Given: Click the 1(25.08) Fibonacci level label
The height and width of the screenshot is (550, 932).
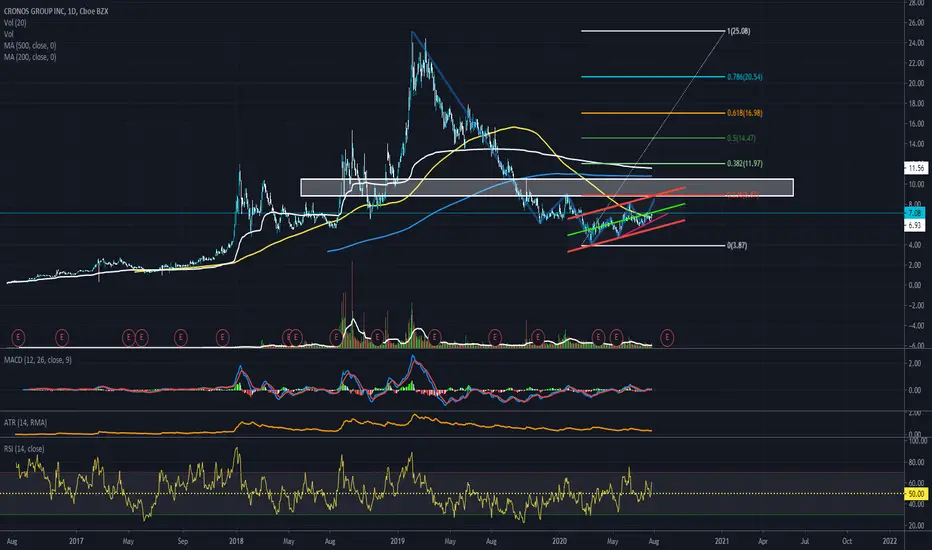Looking at the screenshot, I should tap(738, 31).
